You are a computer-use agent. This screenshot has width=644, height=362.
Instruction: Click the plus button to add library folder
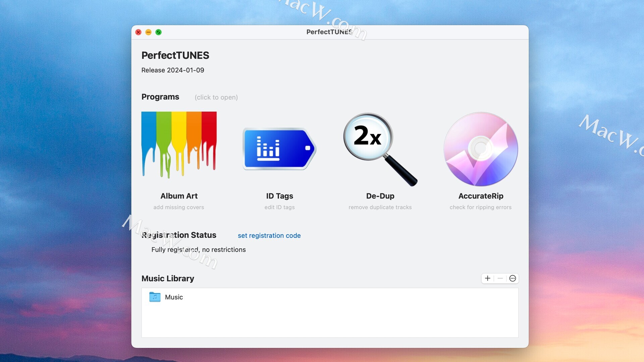click(x=488, y=278)
